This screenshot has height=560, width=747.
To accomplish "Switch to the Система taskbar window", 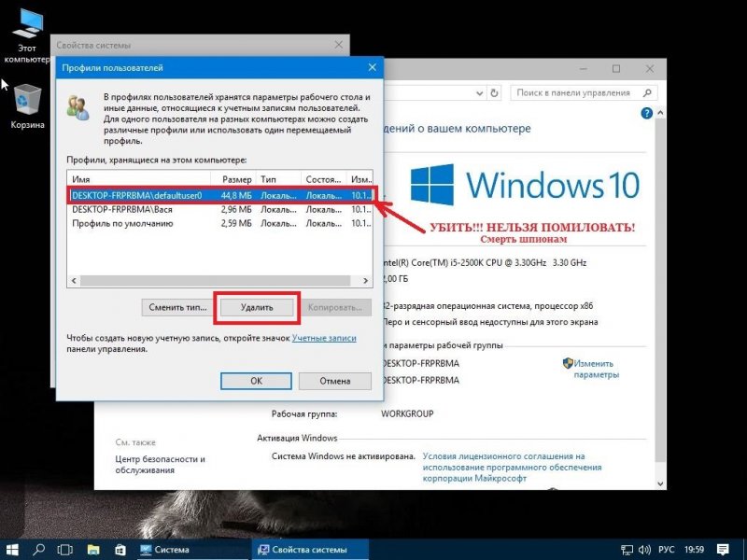I will pos(192,550).
